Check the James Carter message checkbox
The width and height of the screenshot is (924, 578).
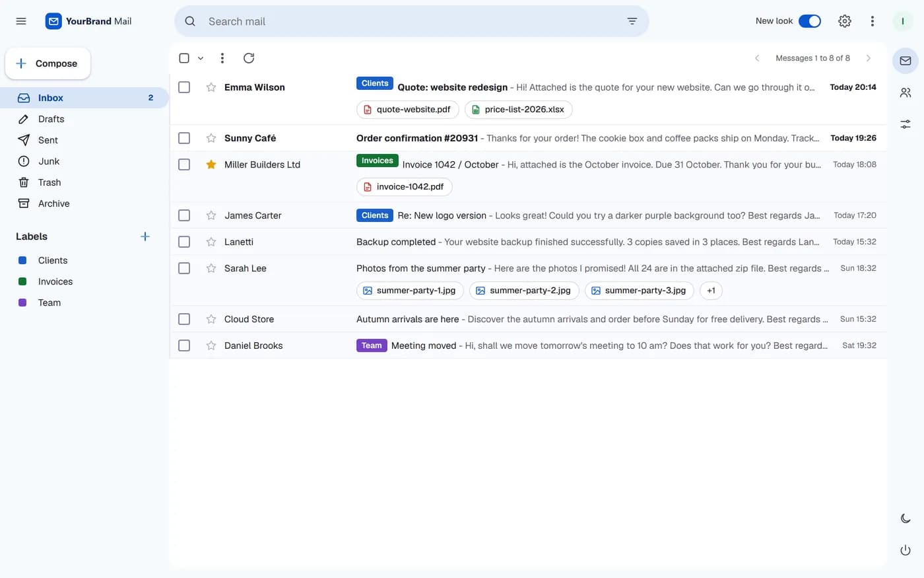click(x=184, y=215)
